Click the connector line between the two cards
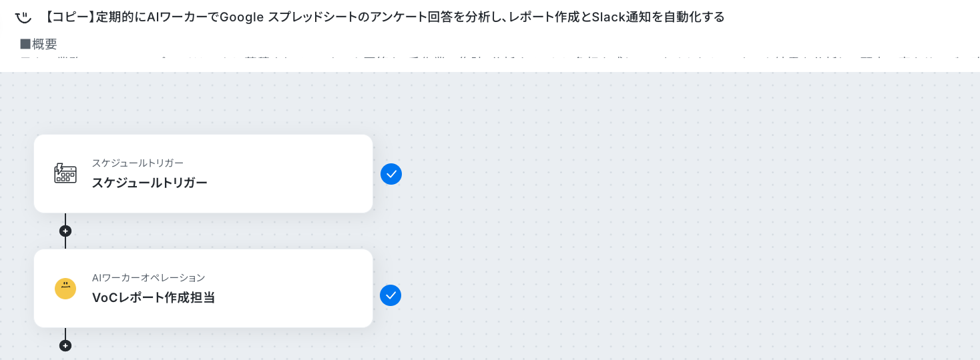Screen dimensions: 980x360 (x=65, y=219)
